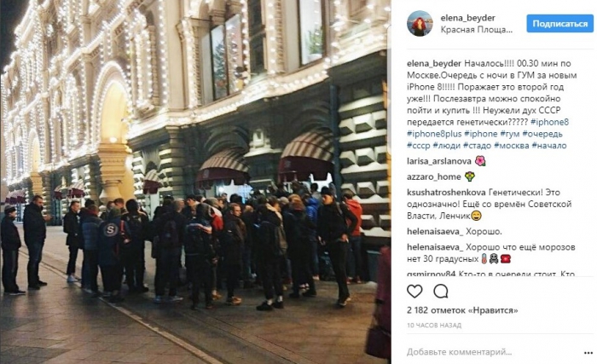Image resolution: width=597 pixels, height=364 pixels.
Task: Visit larisa_arslanova commenter profile
Action: pos(439,161)
